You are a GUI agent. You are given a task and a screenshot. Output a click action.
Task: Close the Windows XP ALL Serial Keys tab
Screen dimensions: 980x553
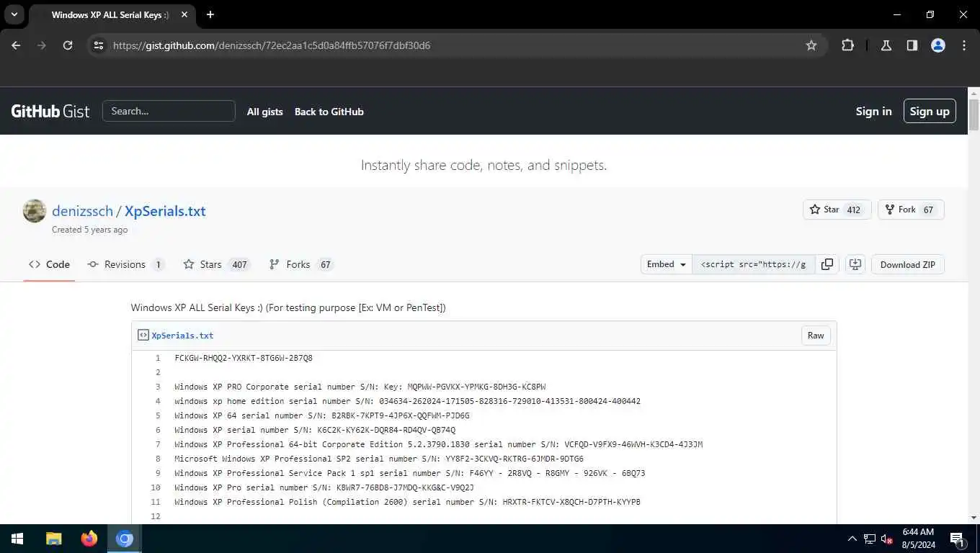tap(184, 14)
